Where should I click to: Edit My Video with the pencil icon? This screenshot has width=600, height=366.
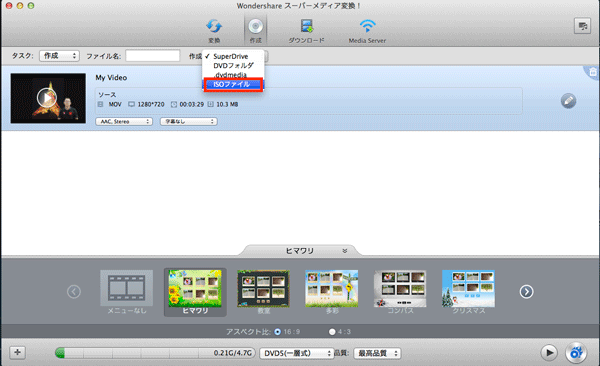pyautogui.click(x=568, y=101)
